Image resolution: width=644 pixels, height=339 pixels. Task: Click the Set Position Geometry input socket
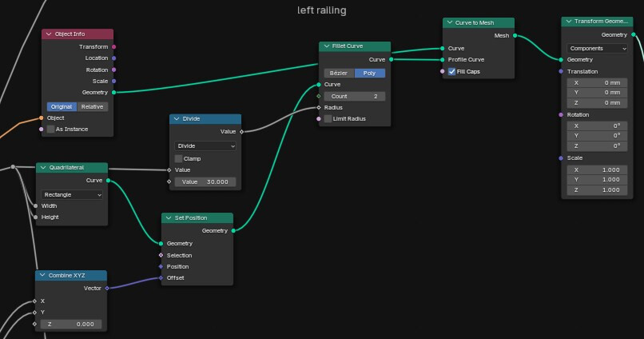(161, 244)
